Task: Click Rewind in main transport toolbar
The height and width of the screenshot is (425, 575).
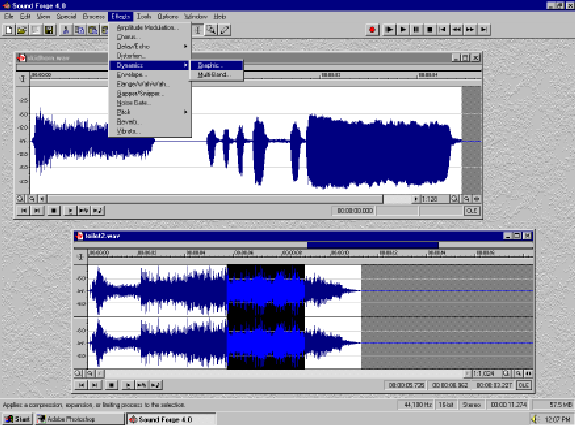Action: pos(456,29)
